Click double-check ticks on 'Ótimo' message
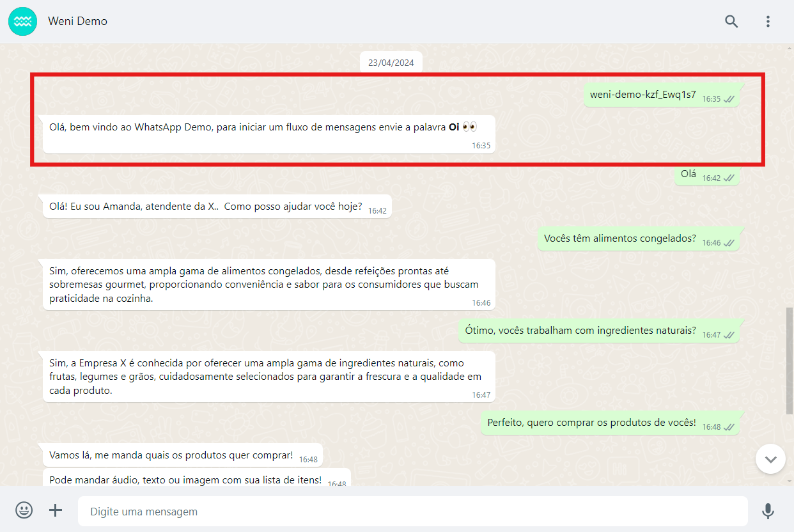 728,334
